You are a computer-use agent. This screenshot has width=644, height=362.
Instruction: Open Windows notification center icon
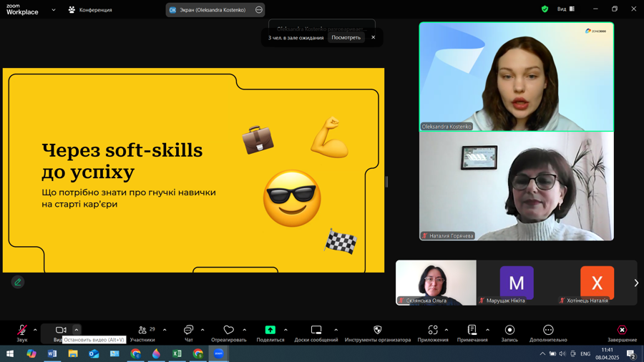pos(631,353)
